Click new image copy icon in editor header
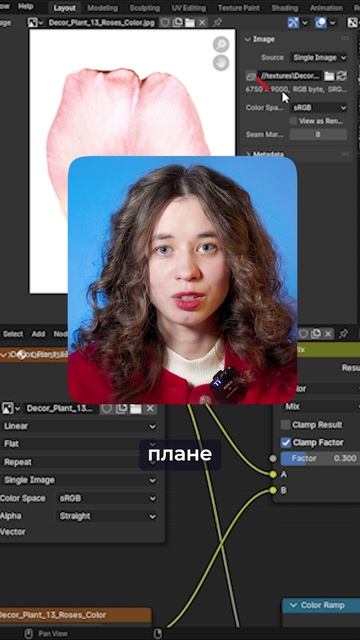Screen dimensions: 360x640 coord(178,22)
